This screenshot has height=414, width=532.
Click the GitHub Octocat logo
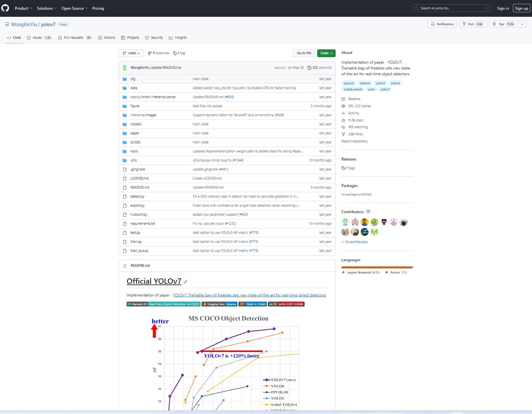pos(5,8)
